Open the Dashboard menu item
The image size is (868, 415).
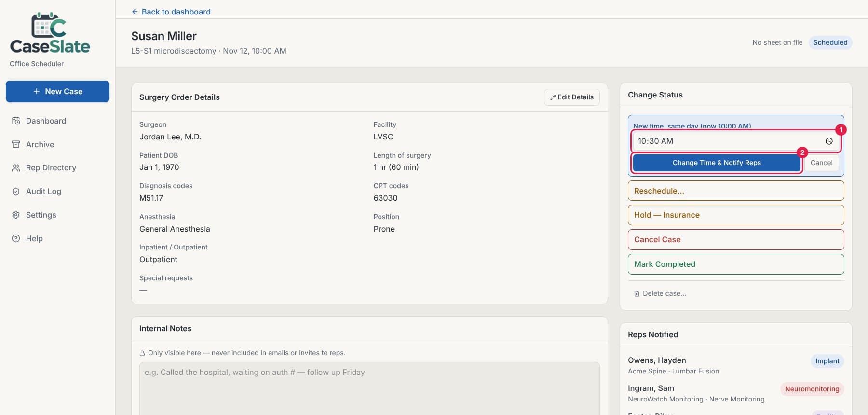coord(46,121)
